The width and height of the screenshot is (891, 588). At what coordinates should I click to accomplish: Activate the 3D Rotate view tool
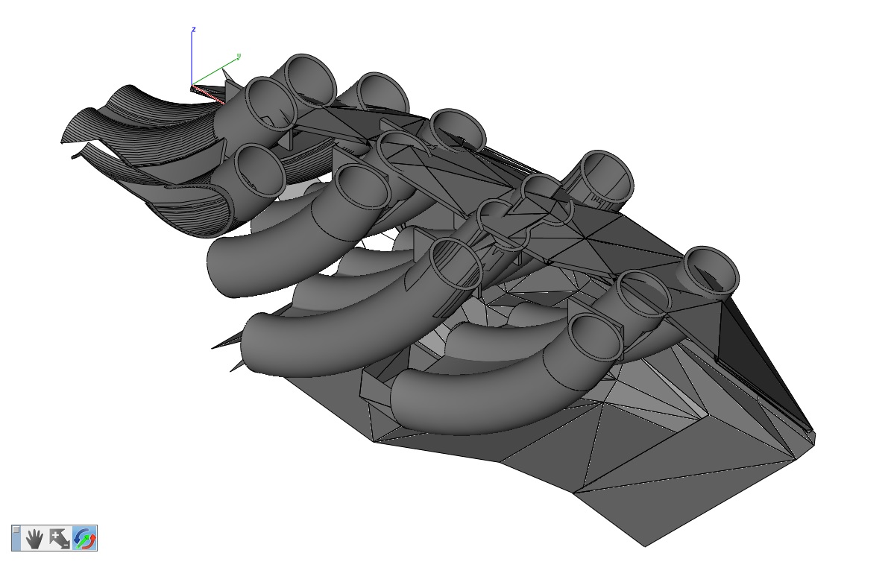[85, 539]
